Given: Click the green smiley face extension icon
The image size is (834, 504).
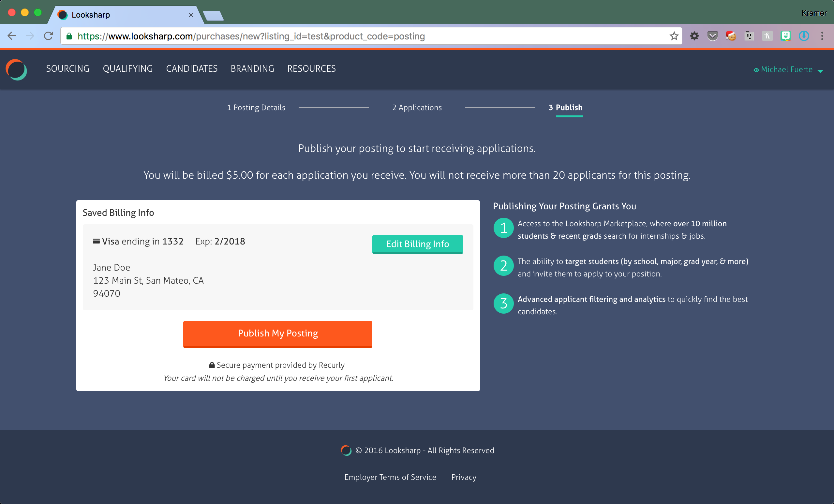Looking at the screenshot, I should tap(786, 36).
